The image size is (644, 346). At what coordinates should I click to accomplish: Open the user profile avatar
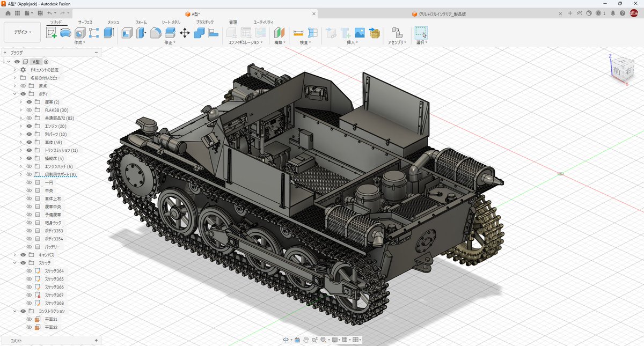click(x=633, y=13)
